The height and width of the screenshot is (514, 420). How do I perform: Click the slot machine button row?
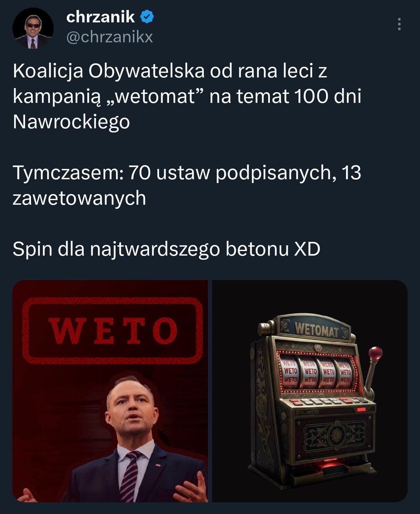click(329, 401)
